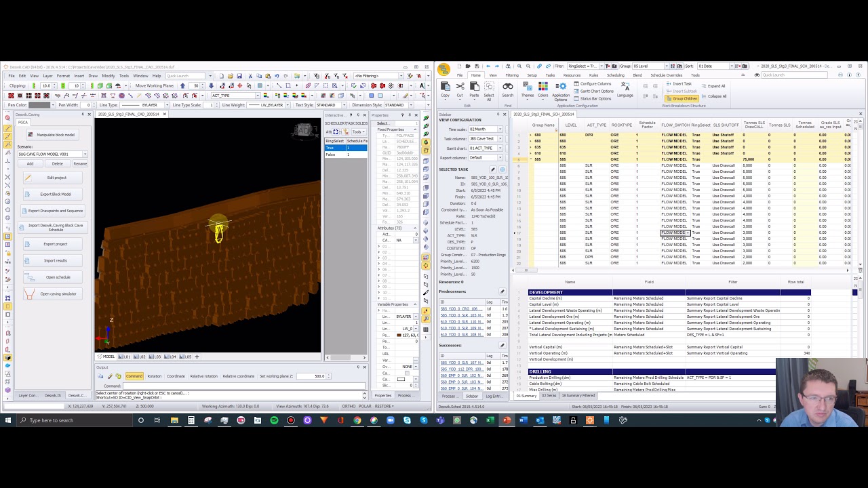Open File Explorer from the taskbar
Image resolution: width=868 pixels, height=488 pixels.
(x=174, y=420)
